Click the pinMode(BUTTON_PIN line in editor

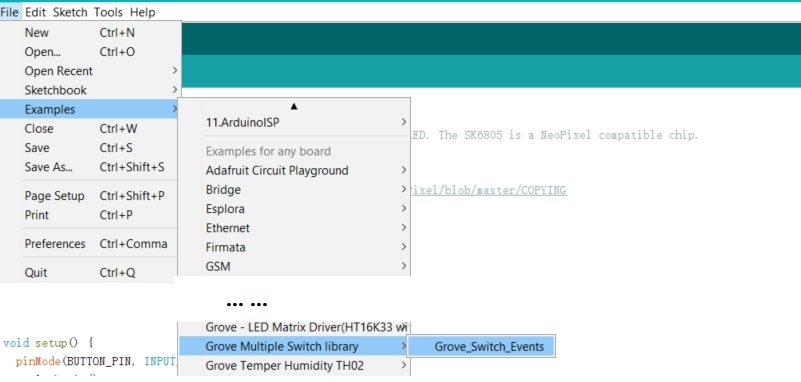(x=96, y=362)
